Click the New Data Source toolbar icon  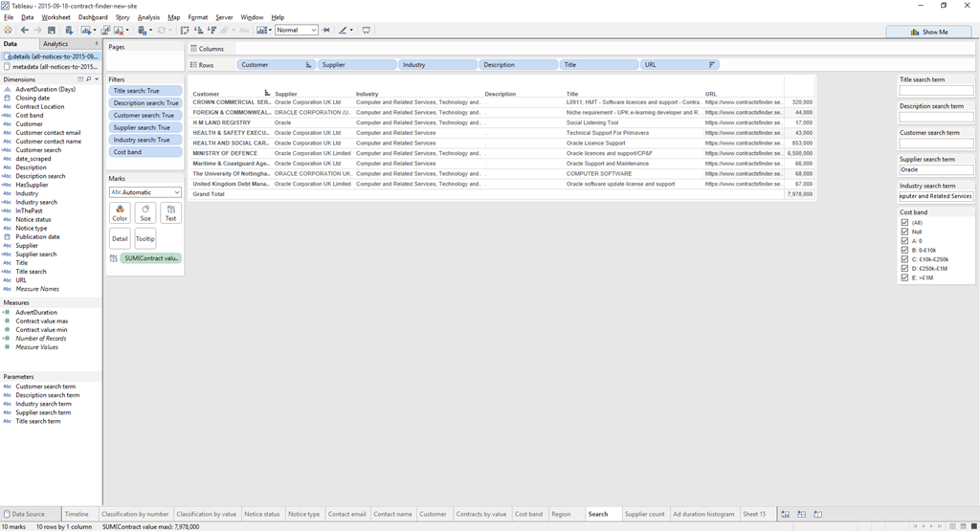(69, 30)
